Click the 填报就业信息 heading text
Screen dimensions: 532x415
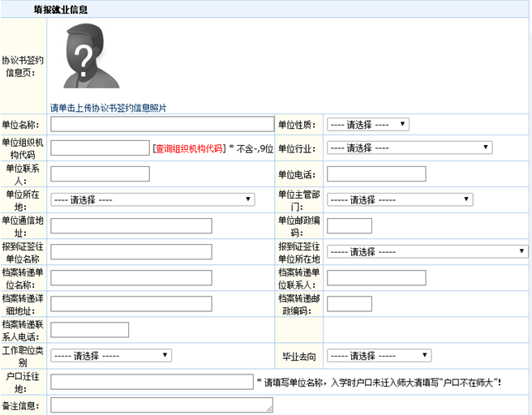click(61, 10)
